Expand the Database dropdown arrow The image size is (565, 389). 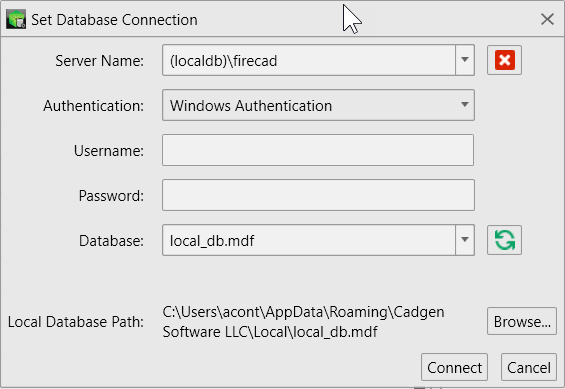(465, 240)
